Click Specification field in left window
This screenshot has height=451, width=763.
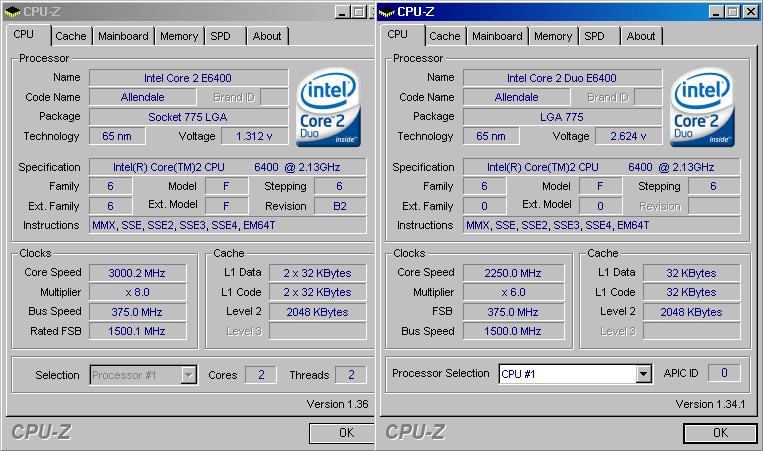click(x=228, y=167)
